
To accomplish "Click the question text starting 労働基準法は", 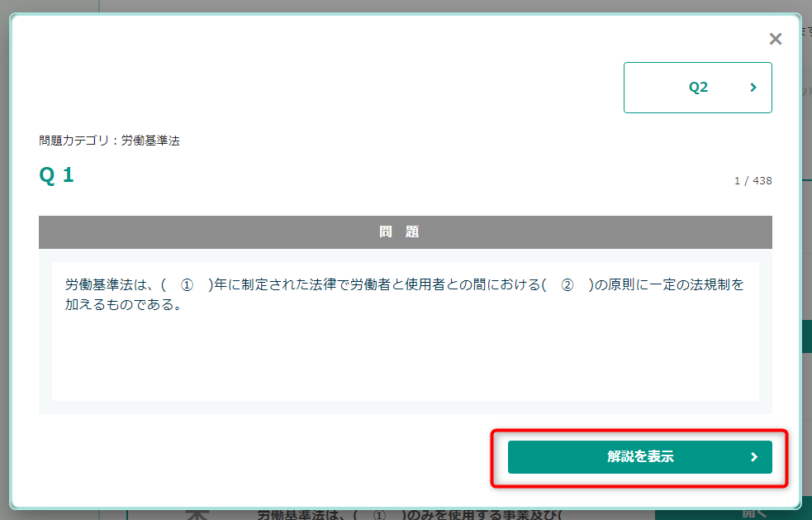I will point(405,294).
